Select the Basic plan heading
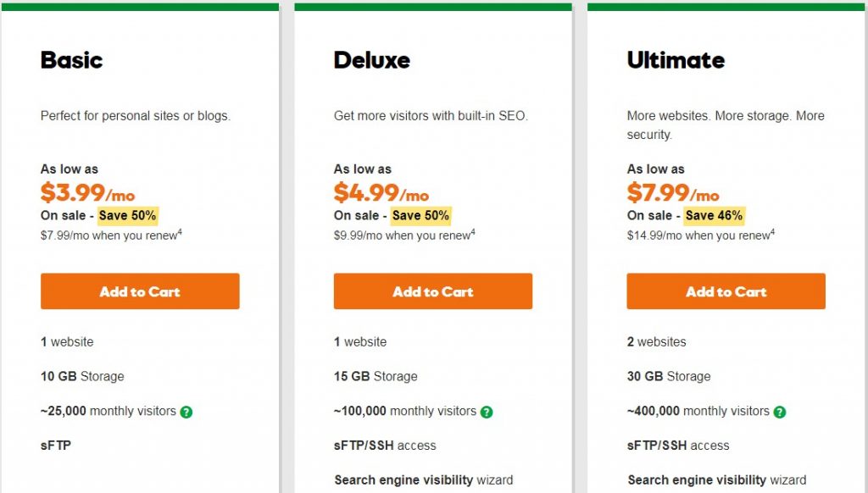Screen dimensions: 868x493 [x=71, y=60]
